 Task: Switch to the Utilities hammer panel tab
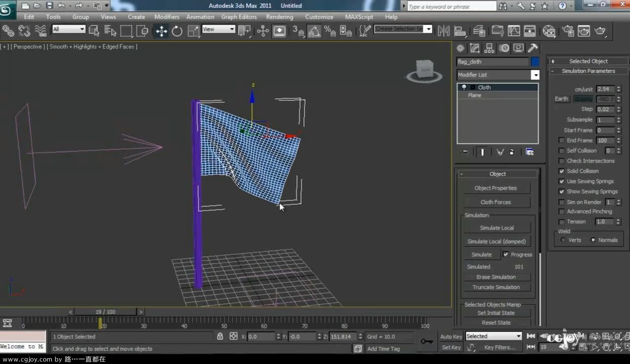click(x=533, y=48)
